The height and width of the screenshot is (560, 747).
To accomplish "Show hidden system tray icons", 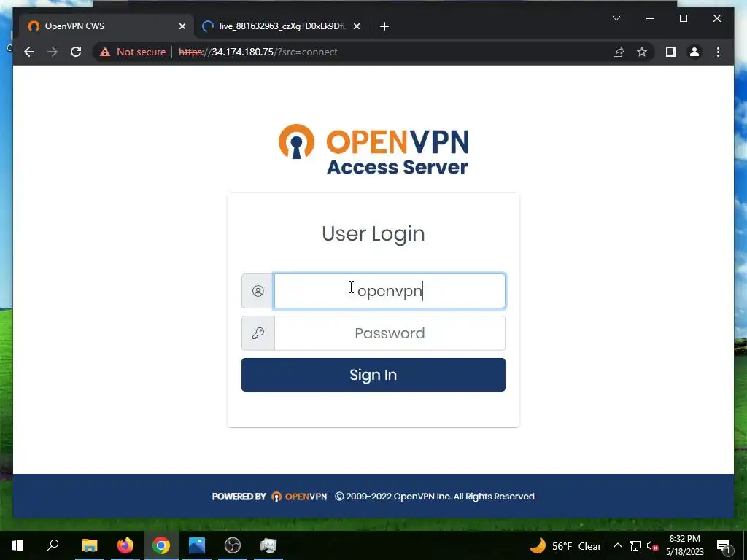I will 617,545.
